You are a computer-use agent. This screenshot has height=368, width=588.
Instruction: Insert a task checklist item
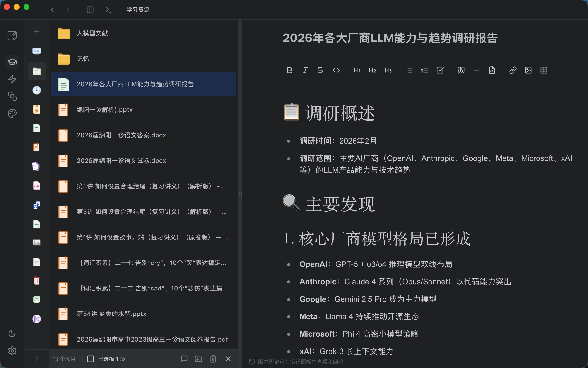(440, 70)
